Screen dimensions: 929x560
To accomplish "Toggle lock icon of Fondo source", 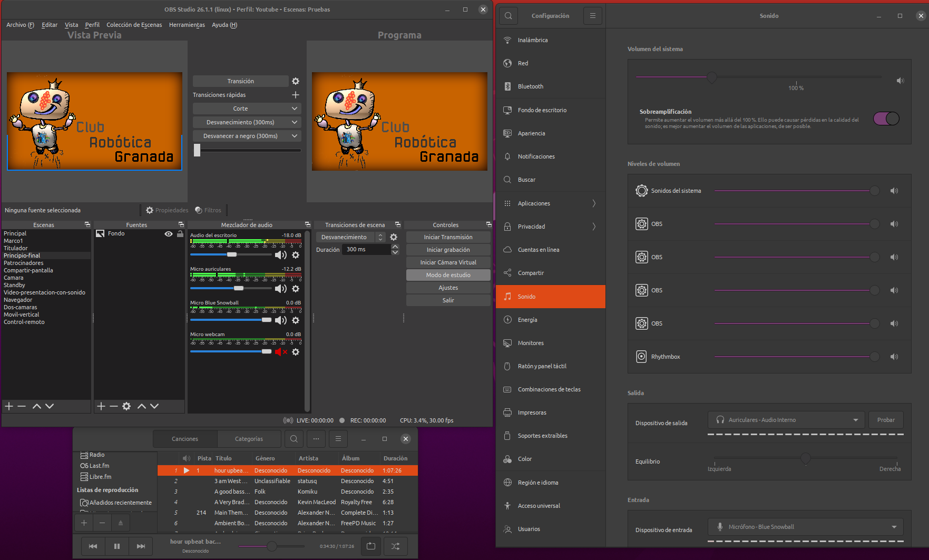I will (x=180, y=234).
